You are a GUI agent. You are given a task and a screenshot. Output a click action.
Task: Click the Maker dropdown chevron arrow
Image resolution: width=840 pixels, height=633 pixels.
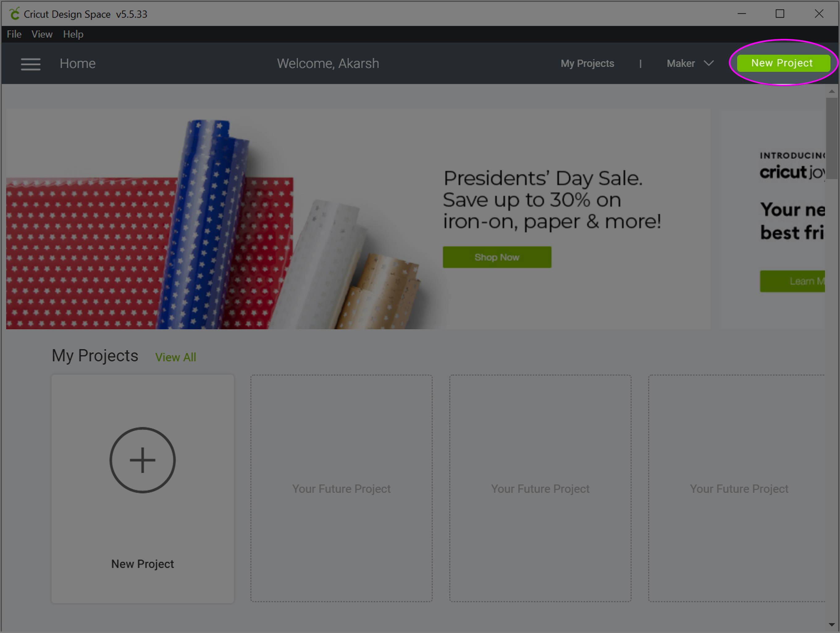coord(709,63)
